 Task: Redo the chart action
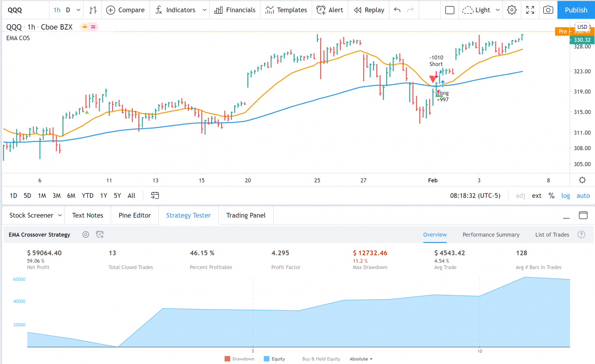pos(410,10)
